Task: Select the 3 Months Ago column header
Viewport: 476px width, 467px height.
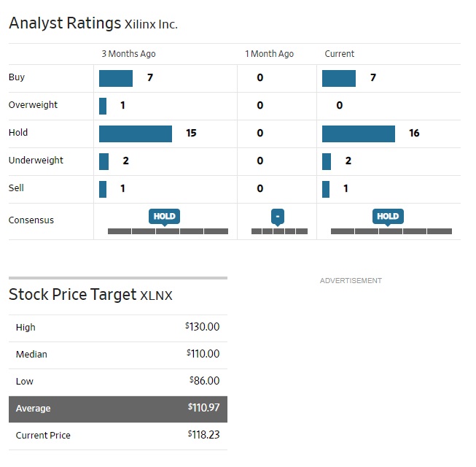Action: (x=128, y=54)
